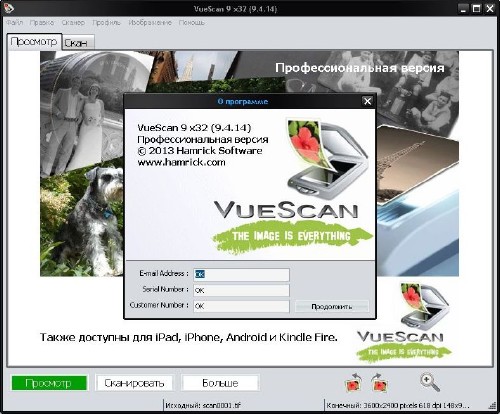Rotate image left icon
500x414 pixels.
click(354, 382)
